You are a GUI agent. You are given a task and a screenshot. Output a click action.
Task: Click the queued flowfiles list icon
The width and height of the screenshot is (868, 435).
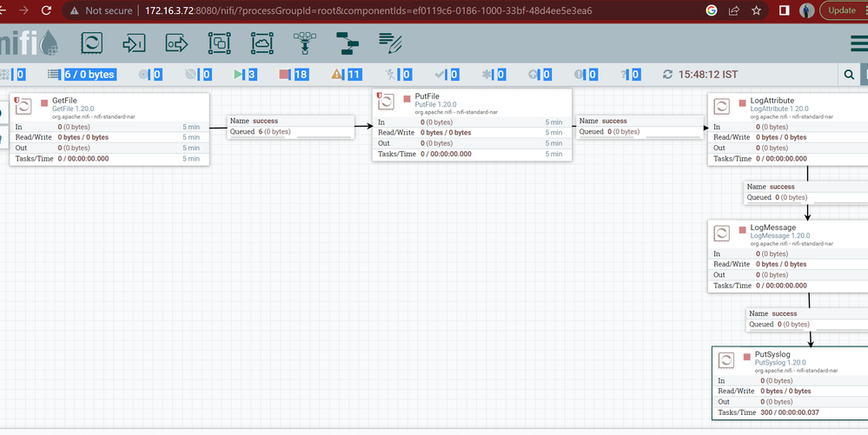tap(54, 74)
